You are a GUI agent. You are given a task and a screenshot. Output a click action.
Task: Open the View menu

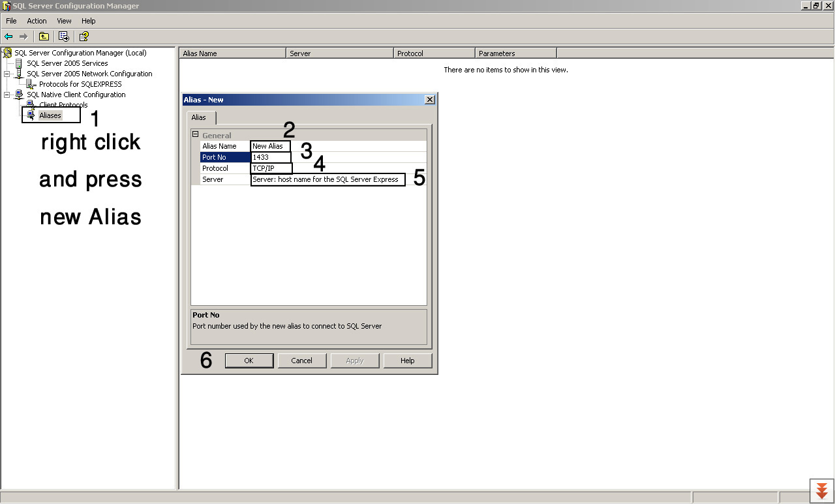point(64,21)
